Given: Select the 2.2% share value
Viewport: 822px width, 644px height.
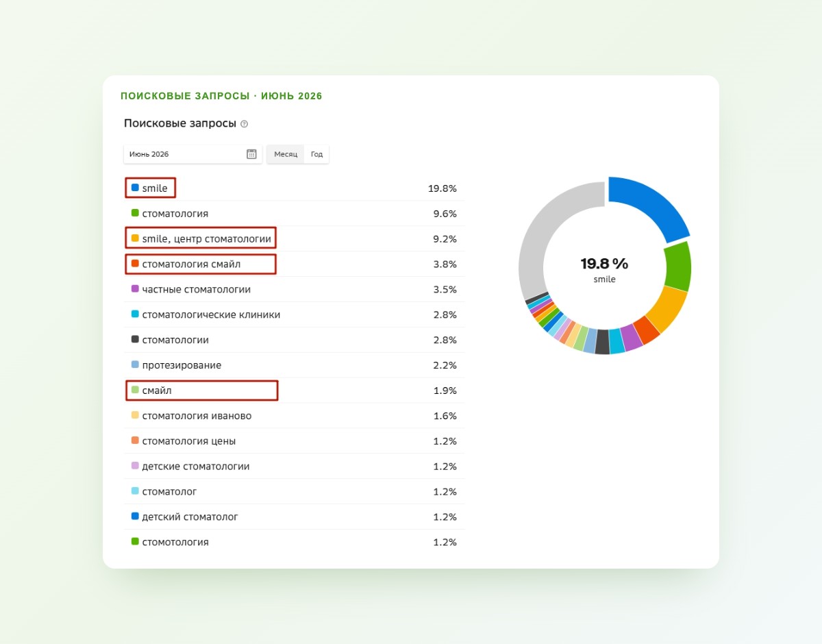Looking at the screenshot, I should click(x=445, y=366).
